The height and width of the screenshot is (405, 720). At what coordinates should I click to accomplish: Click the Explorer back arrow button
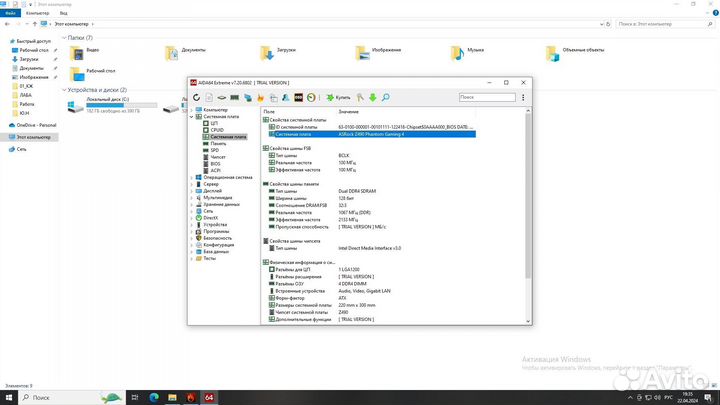click(x=7, y=24)
